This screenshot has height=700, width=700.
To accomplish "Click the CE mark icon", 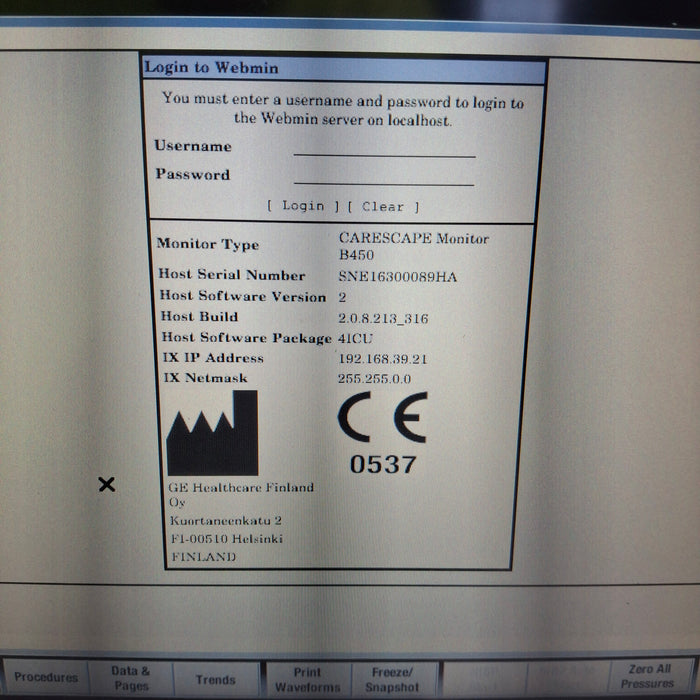I will pos(383,417).
